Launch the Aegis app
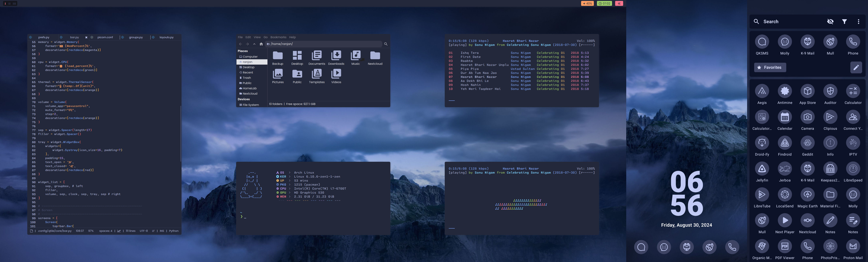 [762, 91]
